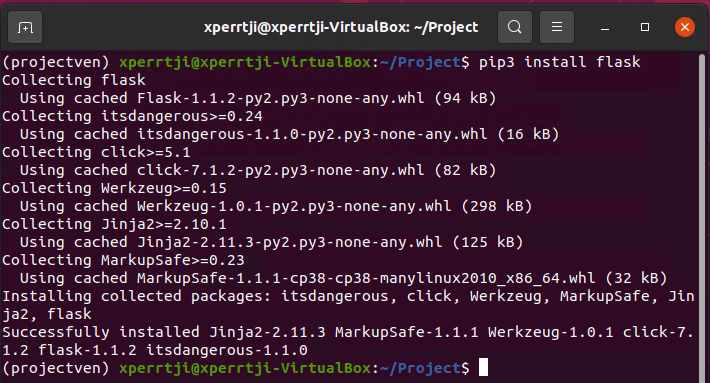
Task: Click the cursor at the last prompt
Action: (x=484, y=367)
